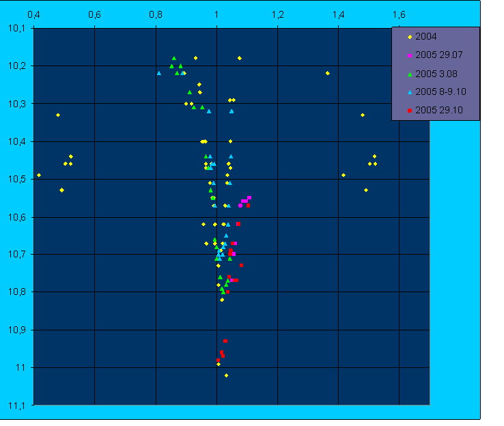The height and width of the screenshot is (426, 504).
Task: Click the 0,6 label on top axis
Action: point(94,15)
